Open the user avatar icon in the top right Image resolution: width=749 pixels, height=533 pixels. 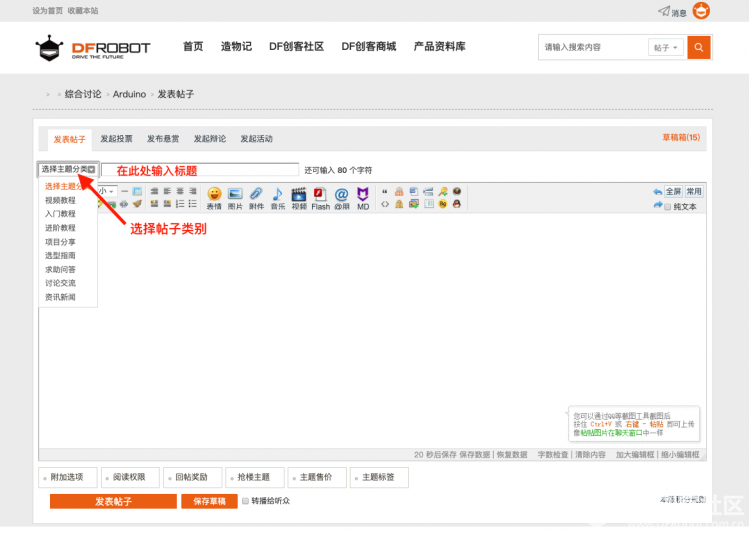[701, 11]
